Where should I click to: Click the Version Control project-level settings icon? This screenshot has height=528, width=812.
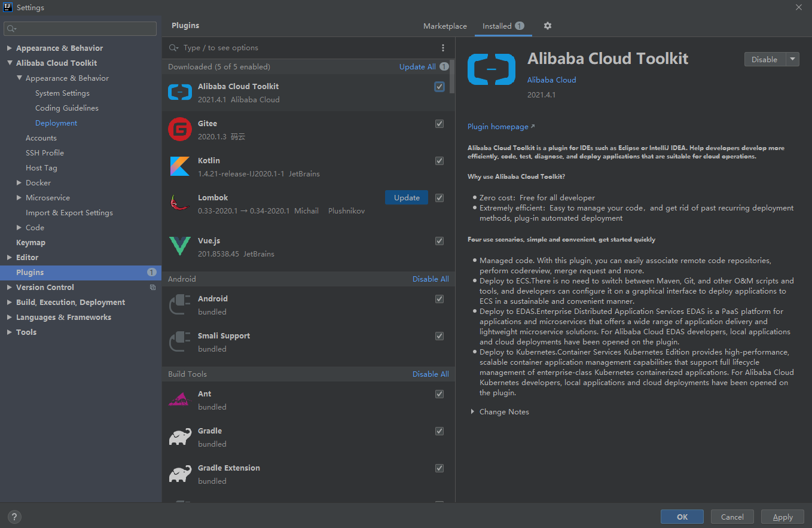click(x=152, y=288)
